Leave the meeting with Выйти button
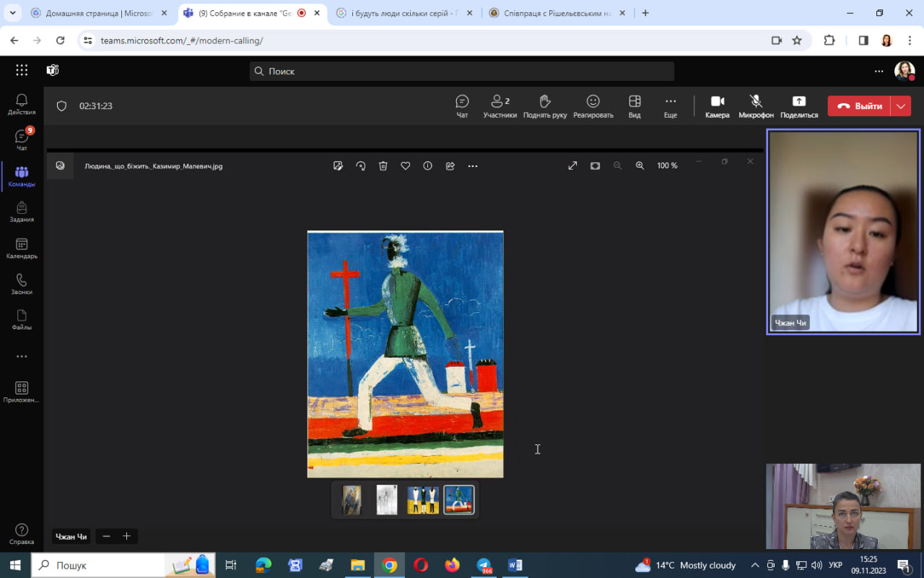Image resolution: width=924 pixels, height=578 pixels. [859, 106]
